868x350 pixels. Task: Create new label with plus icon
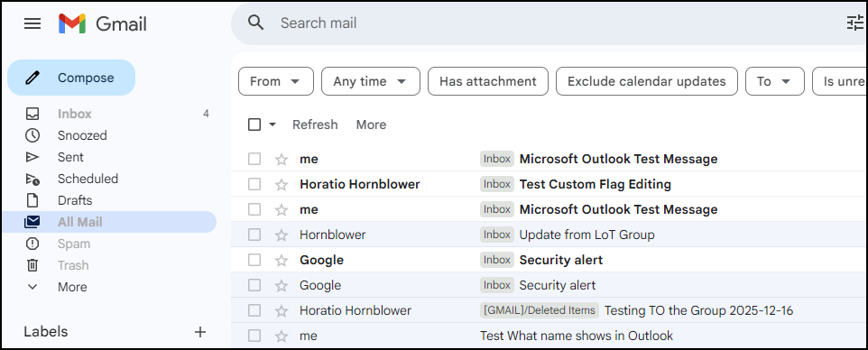[x=200, y=332]
